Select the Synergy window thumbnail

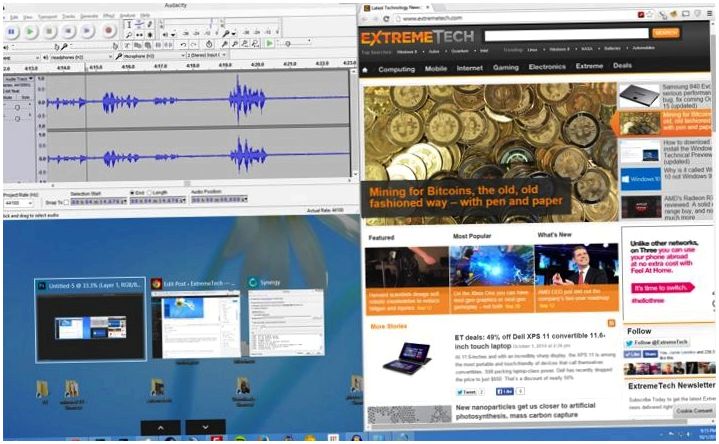[286, 317]
